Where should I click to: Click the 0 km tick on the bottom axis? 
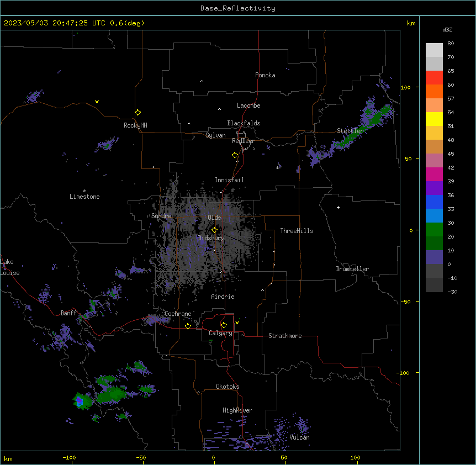(x=213, y=457)
